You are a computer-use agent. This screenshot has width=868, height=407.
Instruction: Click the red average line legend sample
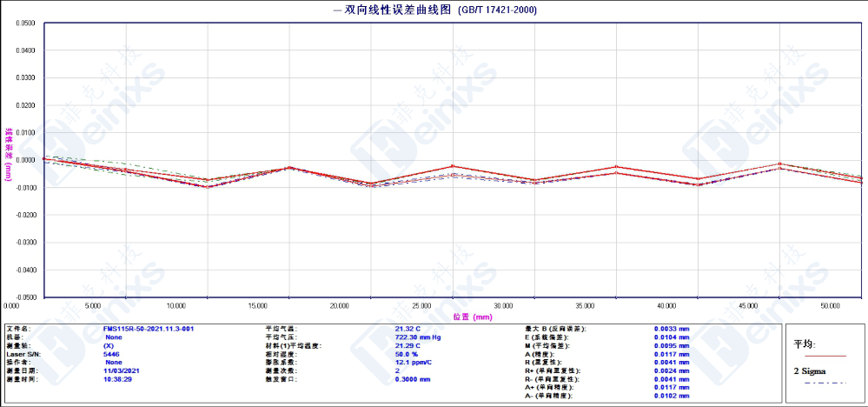pyautogui.click(x=819, y=356)
